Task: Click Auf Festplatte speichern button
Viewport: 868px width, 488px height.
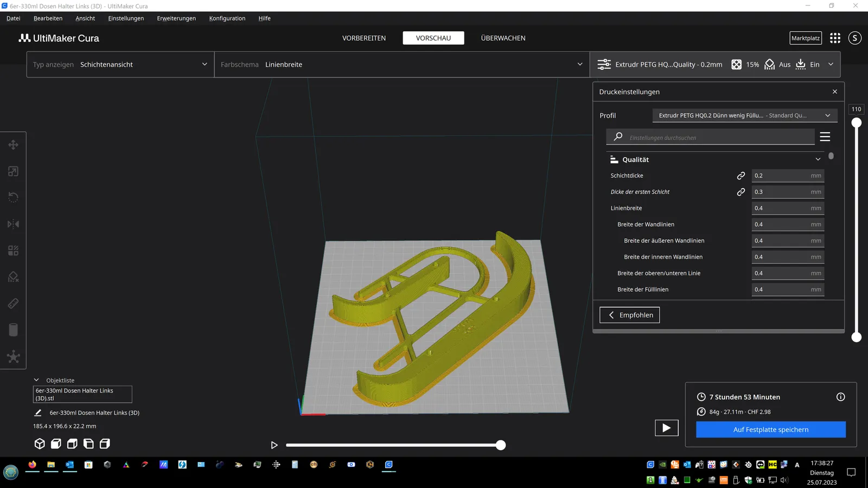Action: point(771,429)
